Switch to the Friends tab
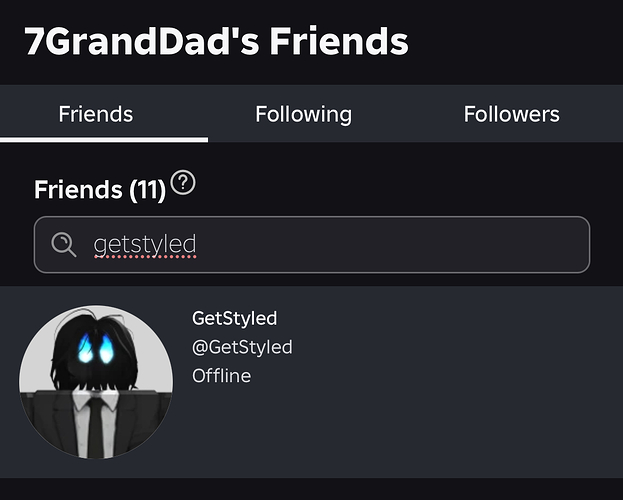 click(x=96, y=114)
